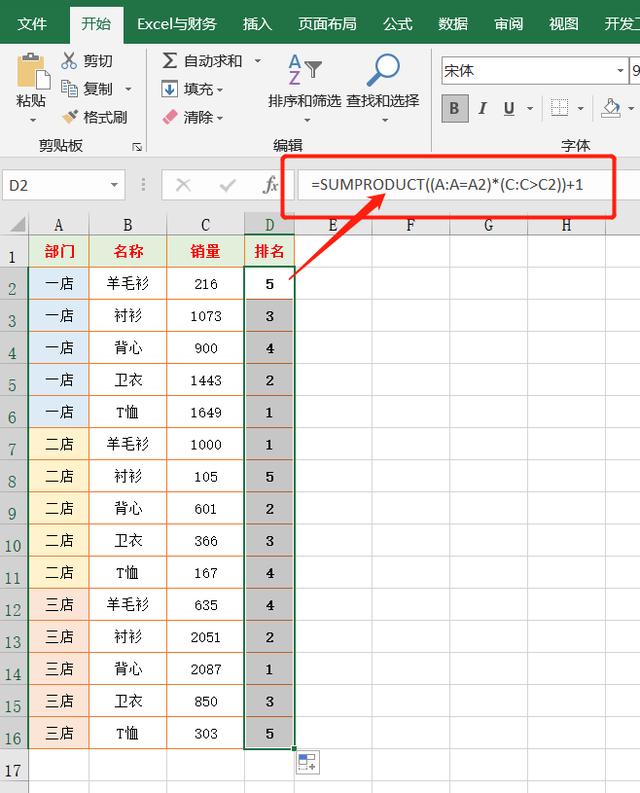The height and width of the screenshot is (793, 640).
Task: Select column A header
Action: (59, 225)
